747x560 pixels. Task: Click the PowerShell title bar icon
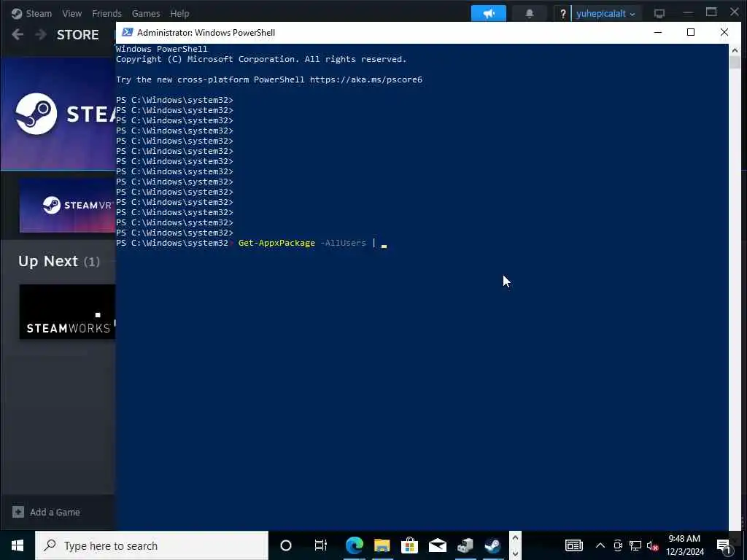click(x=127, y=32)
